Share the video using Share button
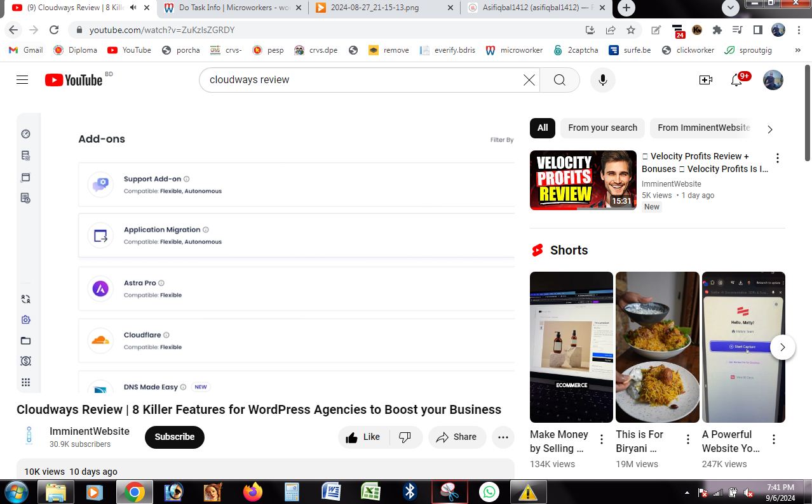 coord(457,437)
